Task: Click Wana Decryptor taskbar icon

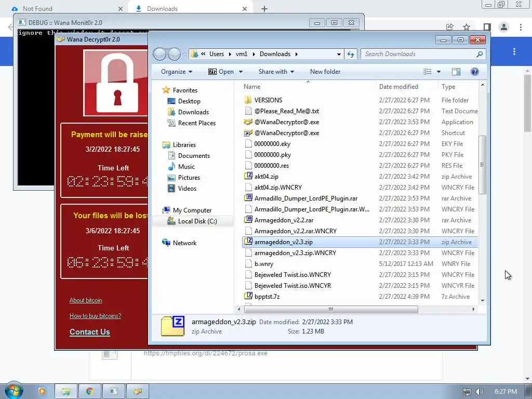Action: point(137,392)
